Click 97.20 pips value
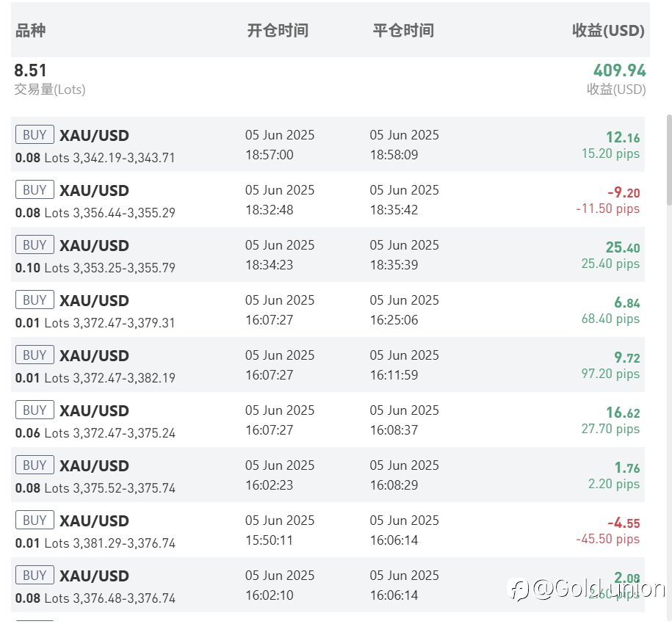This screenshot has height=624, width=672. pyautogui.click(x=610, y=374)
